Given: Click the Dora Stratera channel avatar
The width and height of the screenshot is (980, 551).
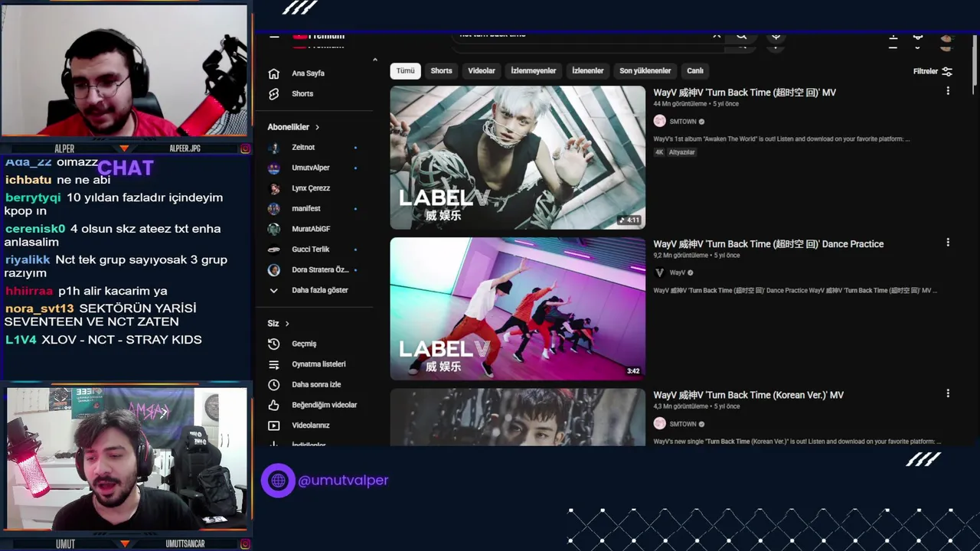Looking at the screenshot, I should [x=274, y=269].
